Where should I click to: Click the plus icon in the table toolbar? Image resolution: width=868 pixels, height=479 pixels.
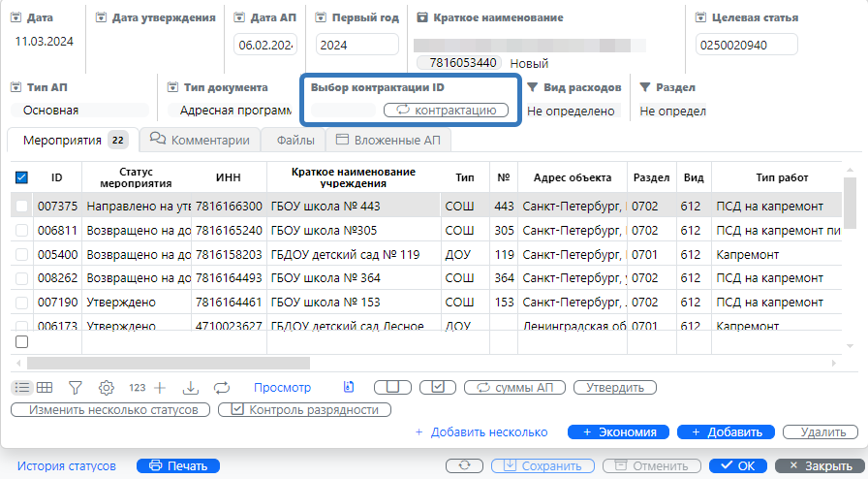coord(160,388)
